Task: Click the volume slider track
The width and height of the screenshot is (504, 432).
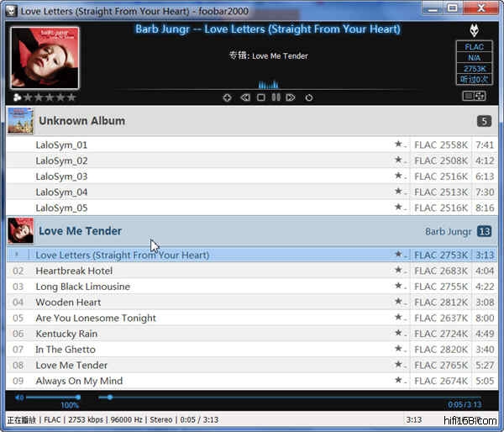Action: pos(52,397)
